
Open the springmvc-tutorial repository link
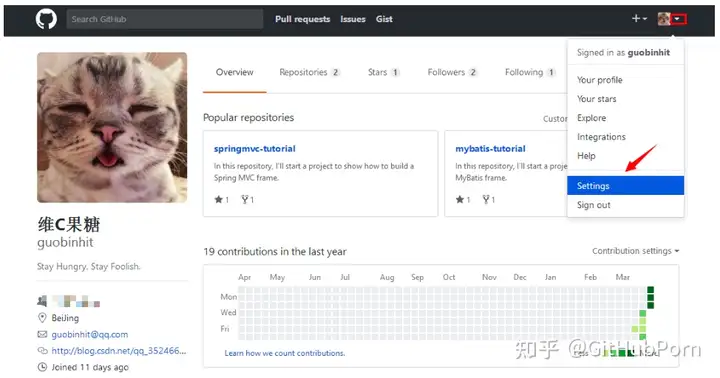[x=254, y=148]
